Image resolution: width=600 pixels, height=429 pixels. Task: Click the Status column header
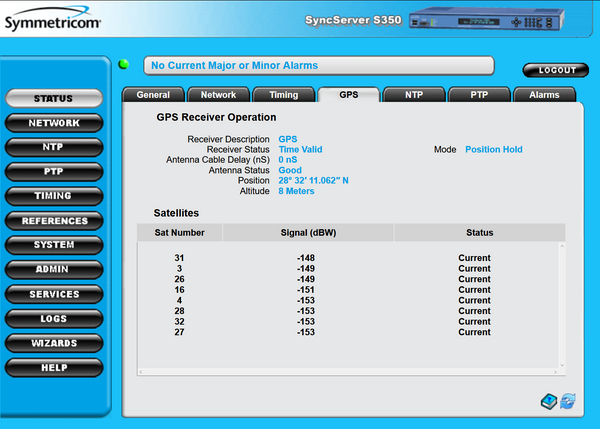[479, 233]
